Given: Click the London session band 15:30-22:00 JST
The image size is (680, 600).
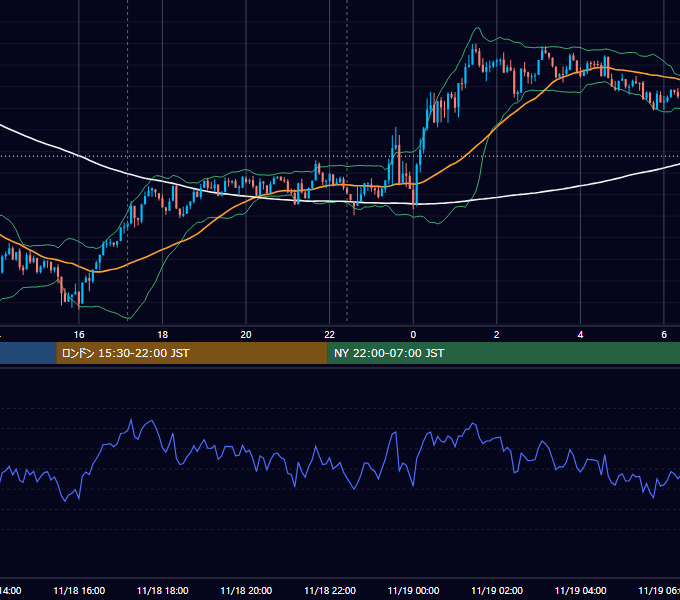Looking at the screenshot, I should click(192, 353).
